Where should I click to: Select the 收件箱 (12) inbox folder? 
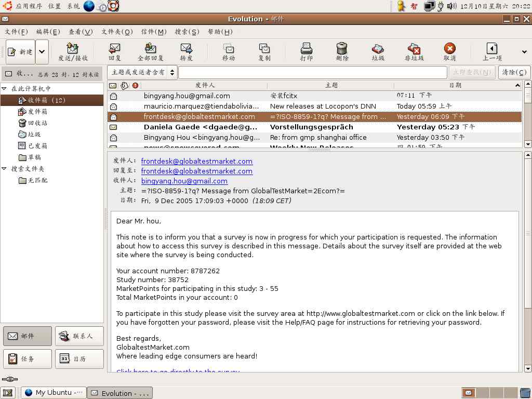(x=52, y=100)
